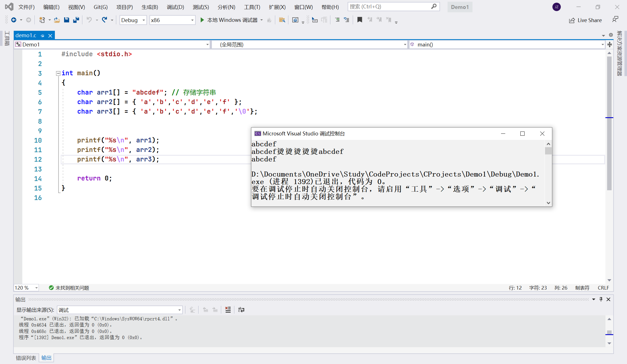Open the 调试(D) menu

(x=175, y=7)
